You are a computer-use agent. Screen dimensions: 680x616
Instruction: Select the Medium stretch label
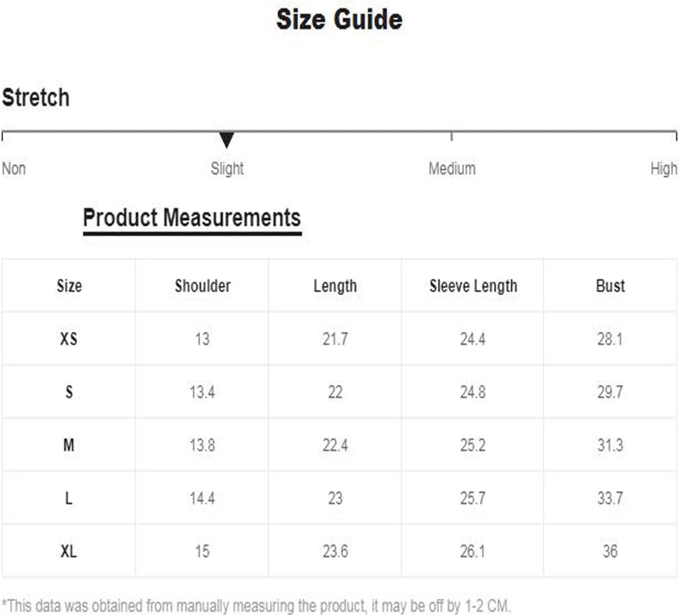tap(452, 168)
